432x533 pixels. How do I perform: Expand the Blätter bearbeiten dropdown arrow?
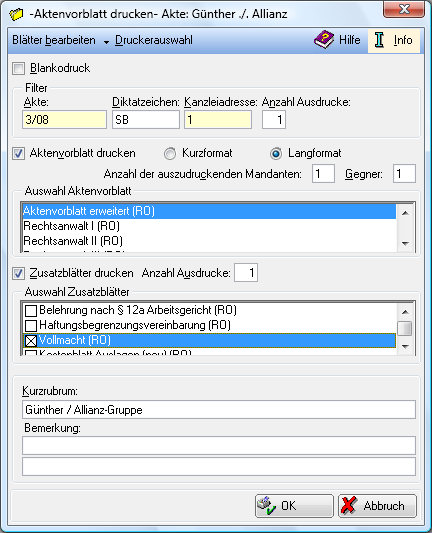coord(106,42)
